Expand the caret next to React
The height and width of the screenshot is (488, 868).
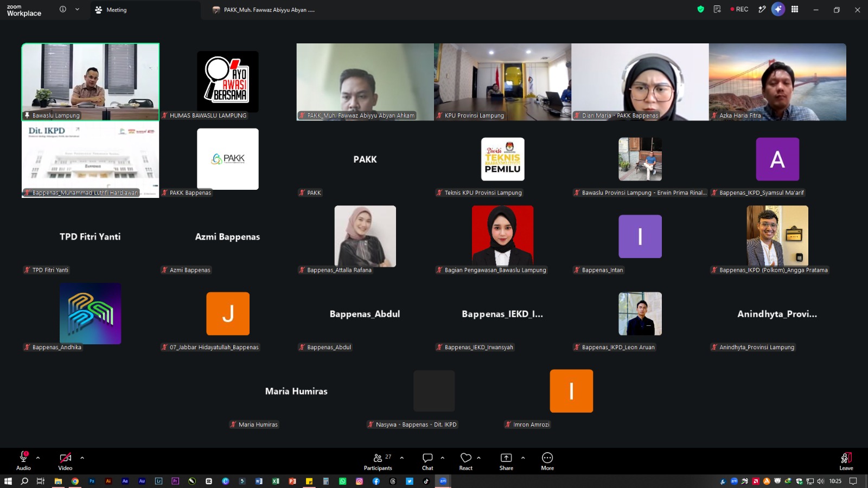tap(478, 458)
